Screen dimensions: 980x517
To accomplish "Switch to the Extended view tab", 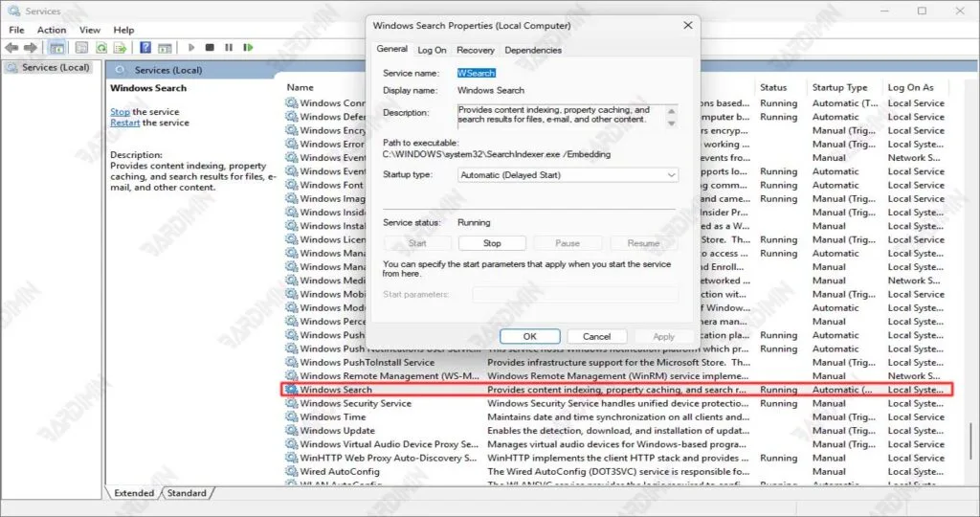I will click(134, 493).
